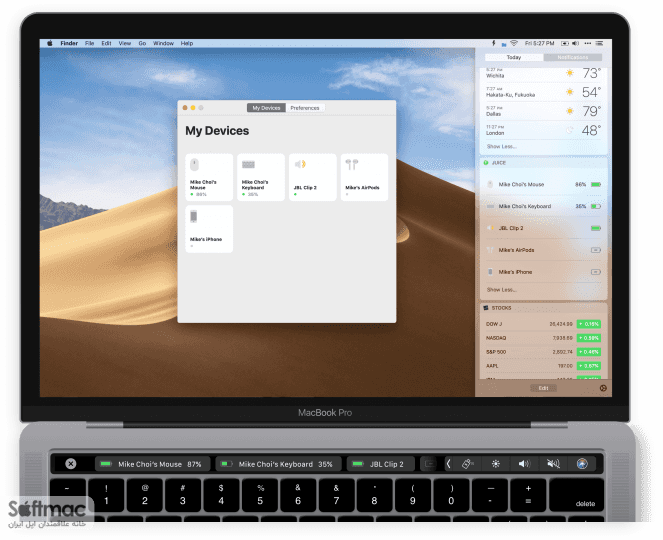Click battery icon in widget's Mike Choi's Keyboard row

596,206
